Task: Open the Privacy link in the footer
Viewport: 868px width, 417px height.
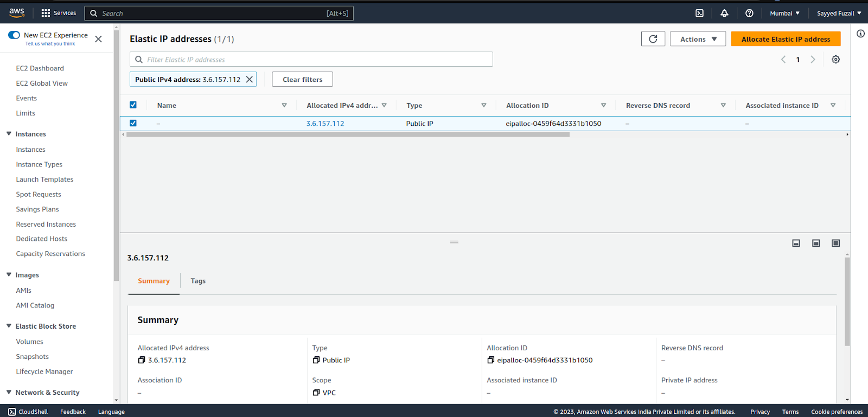Action: click(759, 412)
